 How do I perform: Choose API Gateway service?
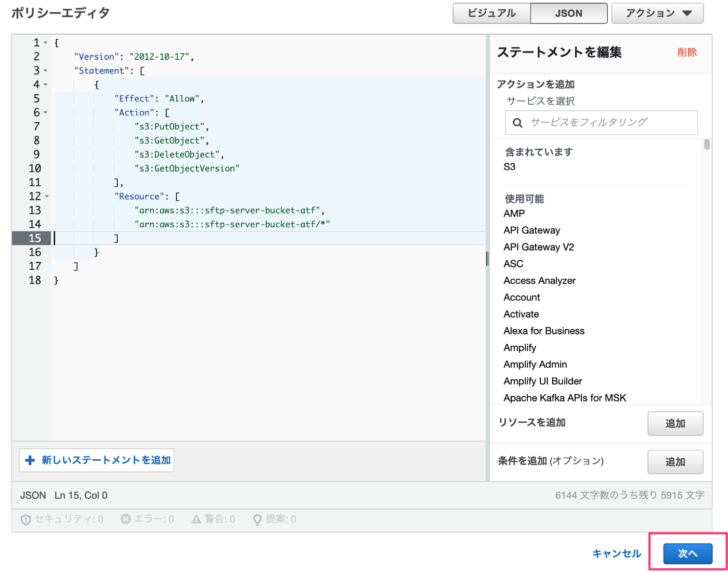(532, 230)
